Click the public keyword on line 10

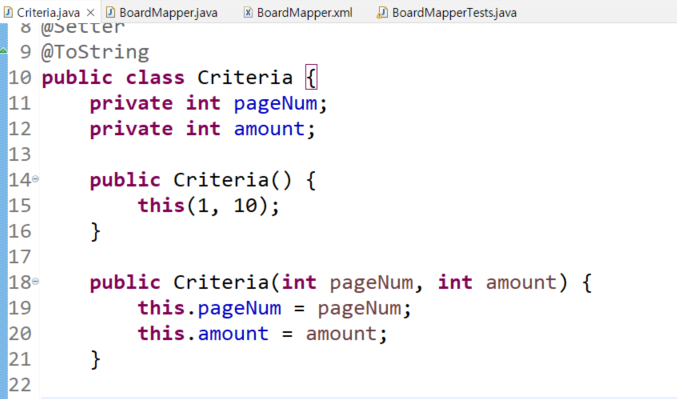pos(77,78)
